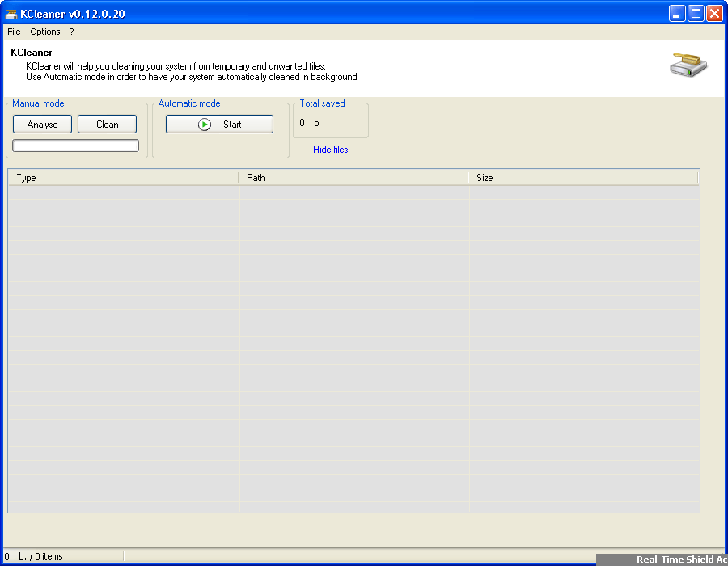Click the Automatic mode group label

pos(189,103)
